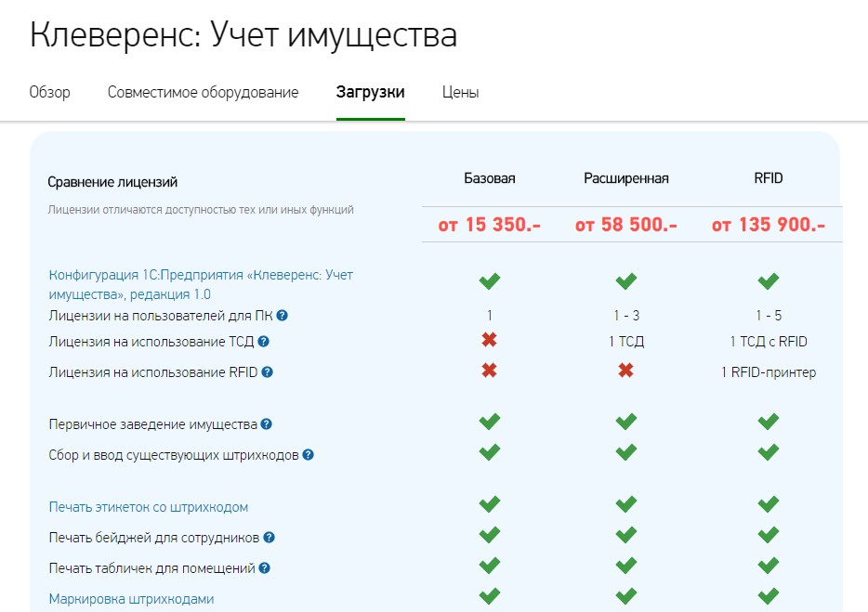Click the Расширенная checkmark for Конфигурация 1С:Предприятия
The width and height of the screenshot is (868, 612).
[x=626, y=281]
